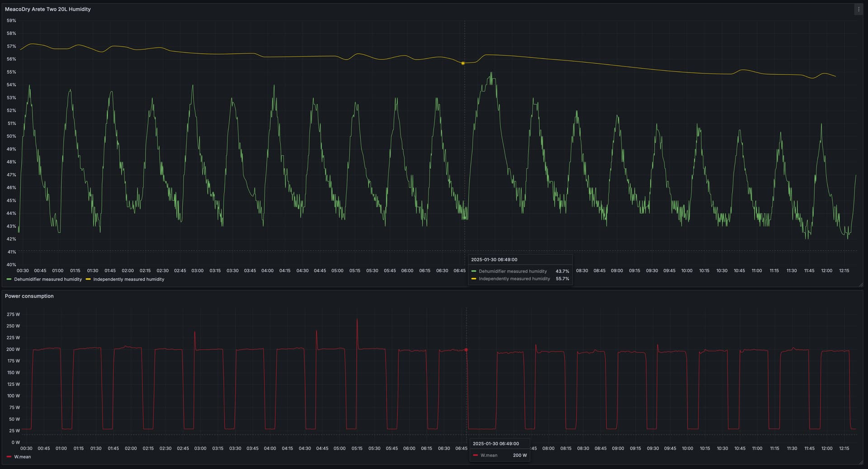The image size is (868, 469).
Task: Click the highest green humidity peak after 07:00
Action: click(491, 73)
